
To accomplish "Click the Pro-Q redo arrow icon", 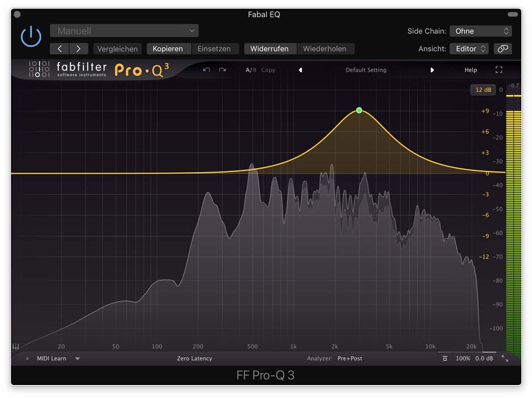I will [222, 70].
